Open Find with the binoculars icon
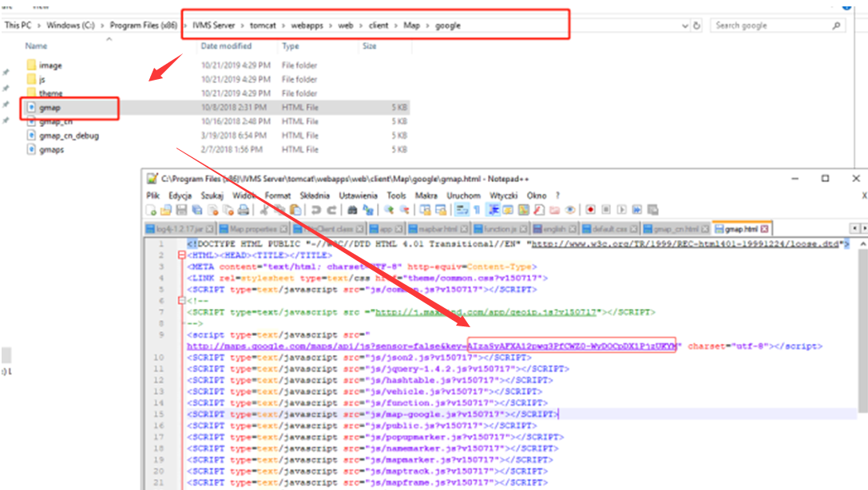This screenshot has width=868, height=490. point(352,210)
